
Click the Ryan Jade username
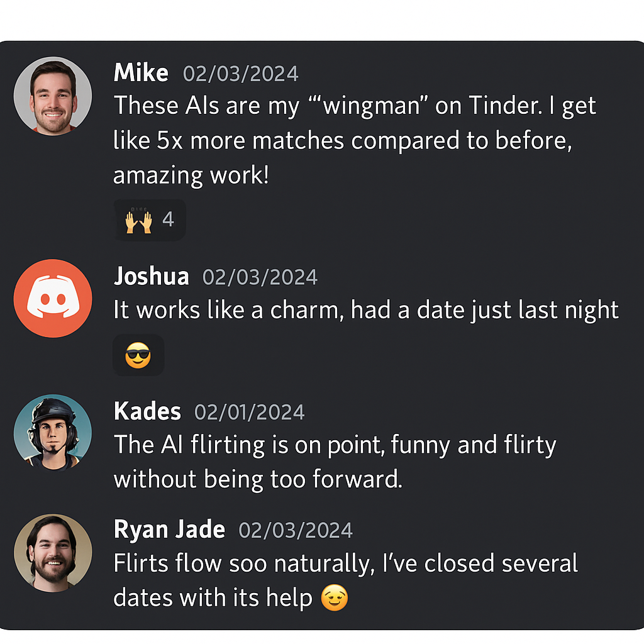(169, 530)
